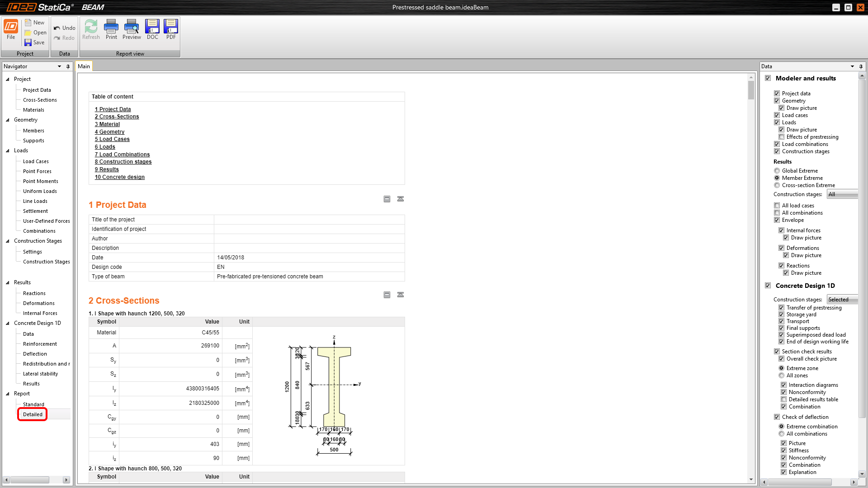Enable Effects of prestressing checkbox
The width and height of the screenshot is (868, 488).
click(x=781, y=137)
